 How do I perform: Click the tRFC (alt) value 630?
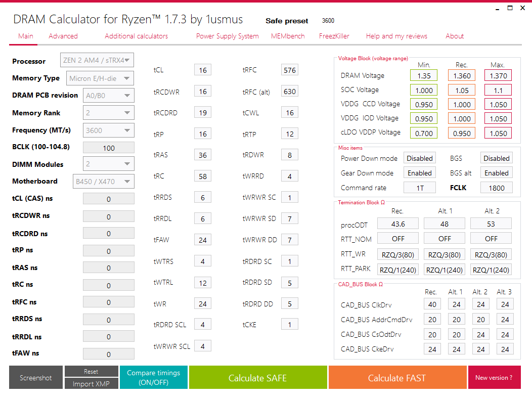coord(290,91)
